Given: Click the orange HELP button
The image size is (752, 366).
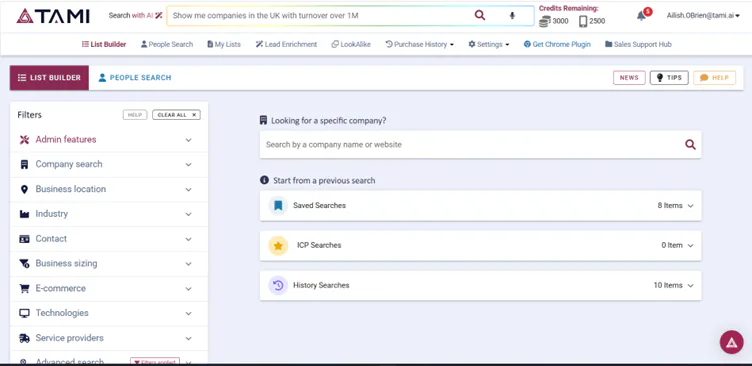Looking at the screenshot, I should tap(714, 78).
